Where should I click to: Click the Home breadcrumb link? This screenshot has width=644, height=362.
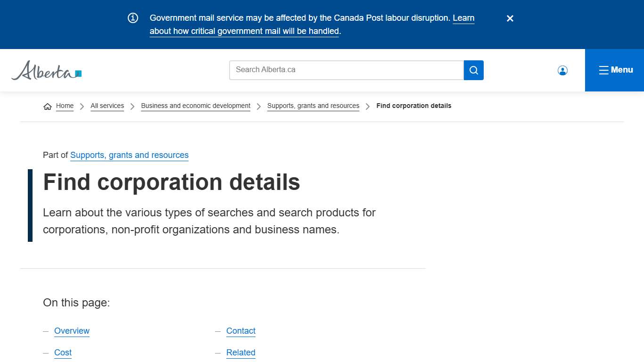pyautogui.click(x=65, y=106)
